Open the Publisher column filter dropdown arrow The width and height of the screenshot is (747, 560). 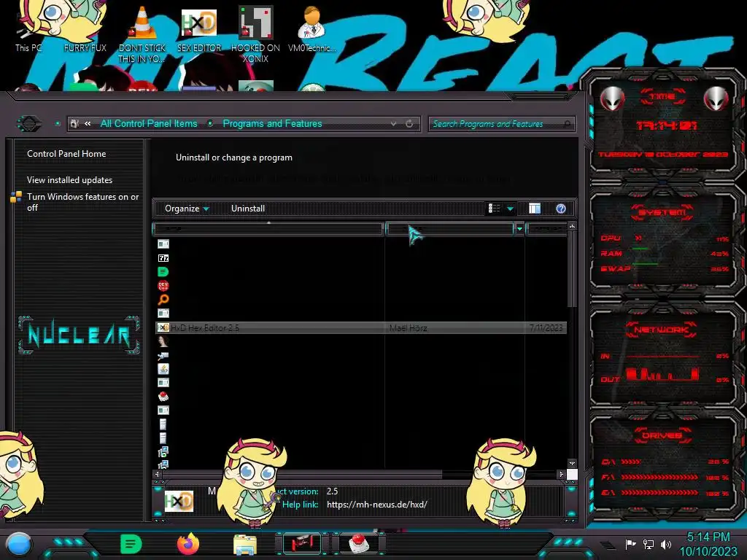point(519,229)
